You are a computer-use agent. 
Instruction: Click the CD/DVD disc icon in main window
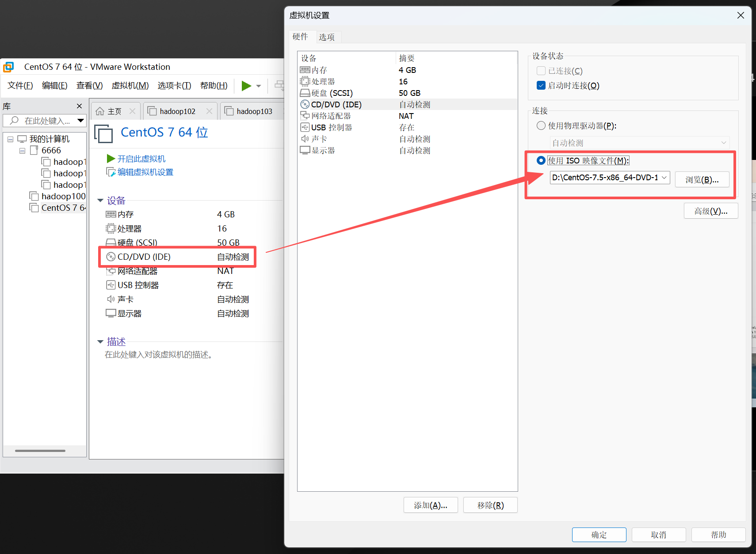(111, 257)
